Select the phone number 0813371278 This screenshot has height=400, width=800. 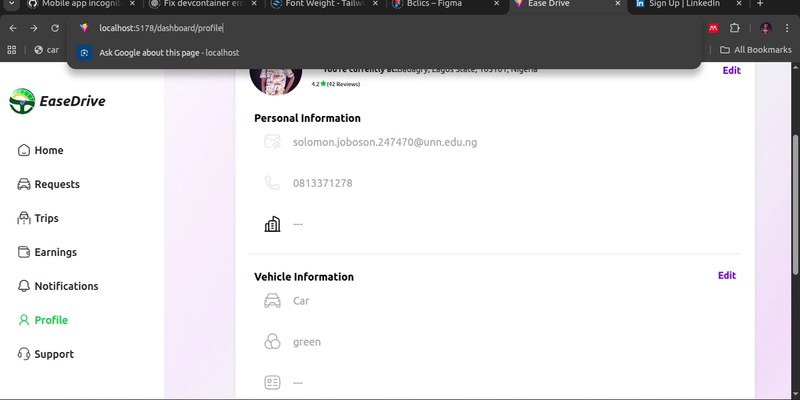[x=322, y=183]
